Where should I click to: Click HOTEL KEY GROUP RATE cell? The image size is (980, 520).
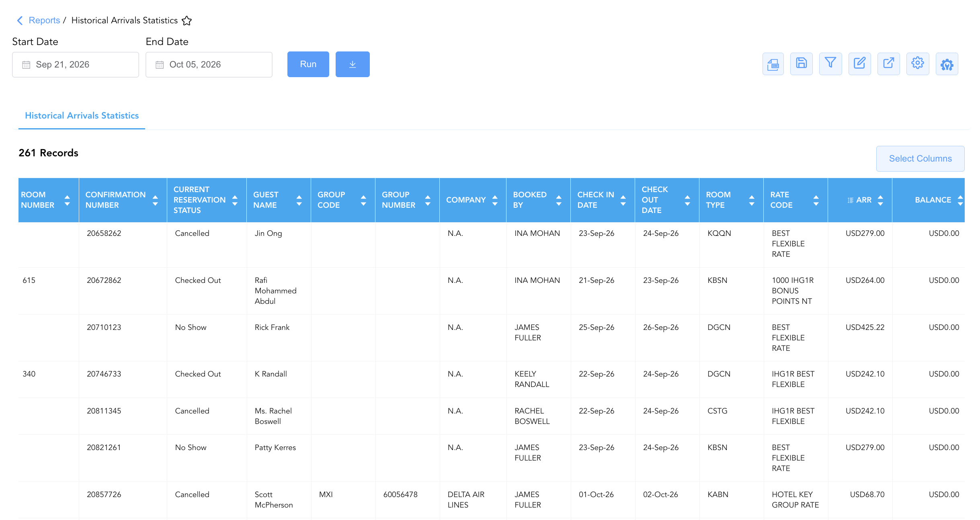(x=795, y=500)
